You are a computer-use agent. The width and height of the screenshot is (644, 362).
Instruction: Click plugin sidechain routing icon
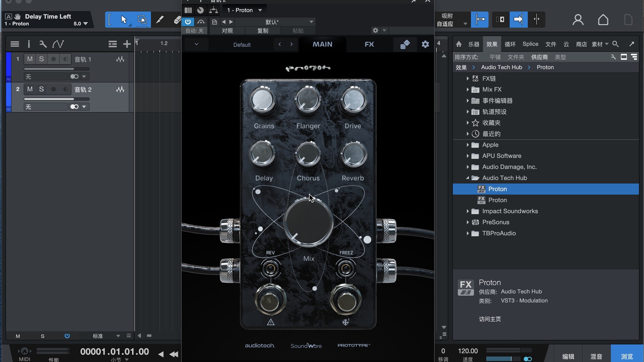[213, 10]
